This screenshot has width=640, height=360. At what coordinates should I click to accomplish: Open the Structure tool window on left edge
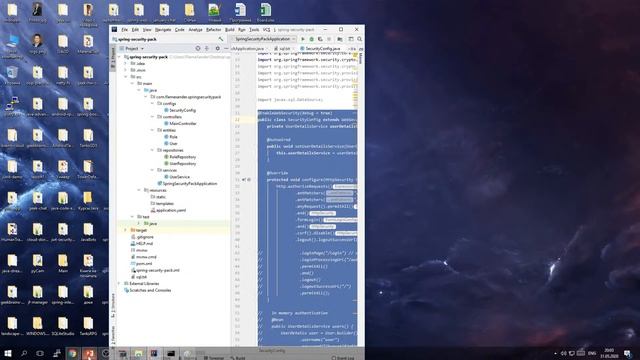[x=113, y=305]
